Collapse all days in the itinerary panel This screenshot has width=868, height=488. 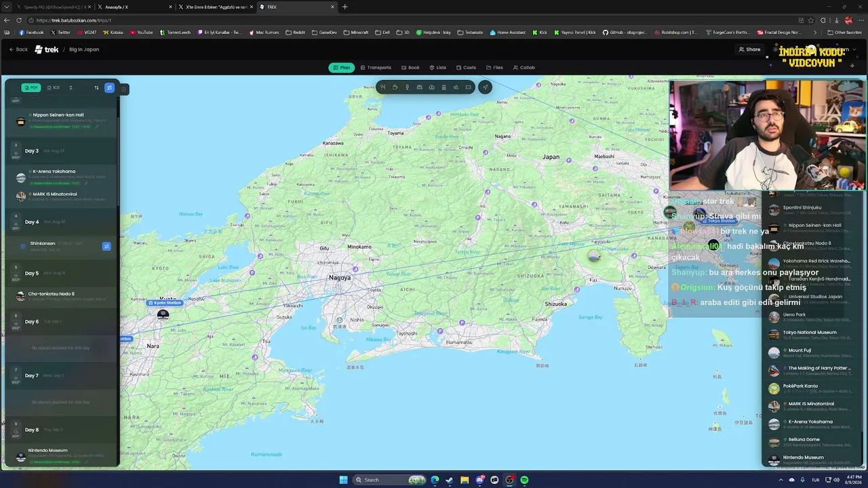(x=71, y=87)
